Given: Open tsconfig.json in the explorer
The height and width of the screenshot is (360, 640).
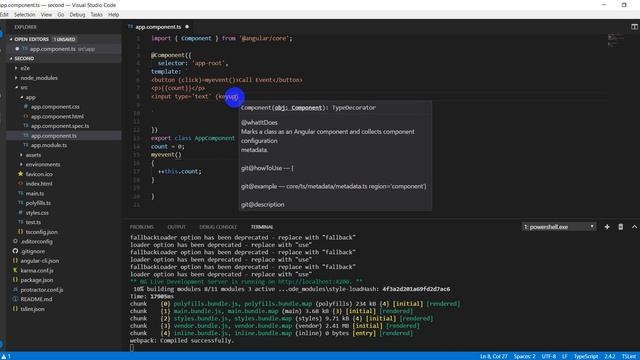Looking at the screenshot, I should point(41,232).
